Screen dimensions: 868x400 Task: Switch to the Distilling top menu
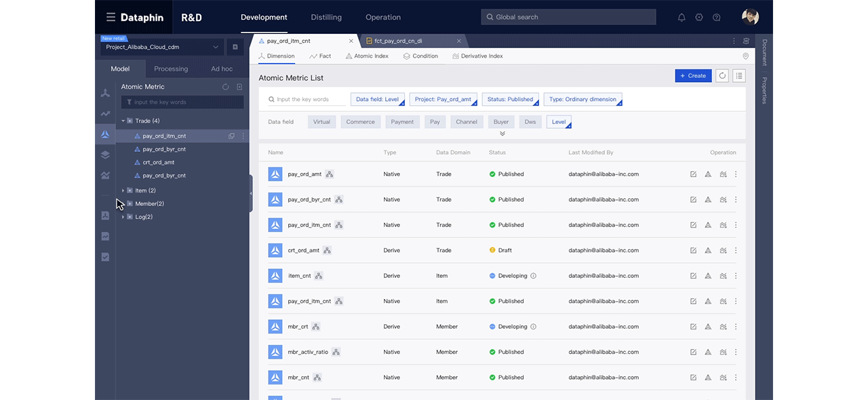pyautogui.click(x=326, y=17)
